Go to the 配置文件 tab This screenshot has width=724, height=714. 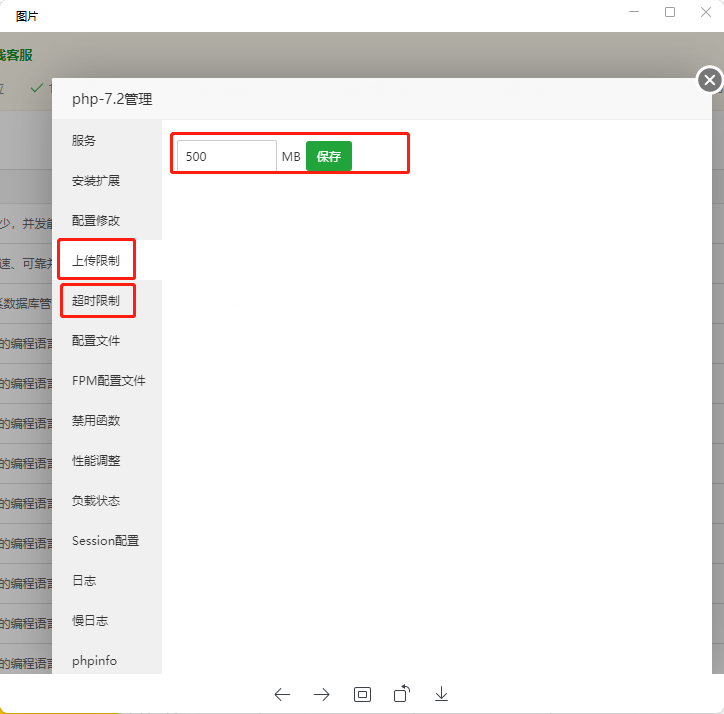[x=96, y=341]
